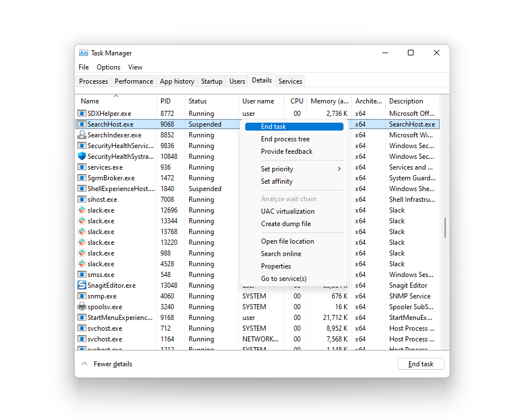Image resolution: width=522 pixels, height=420 pixels.
Task: Click Slack icon for PID 988
Action: click(81, 253)
